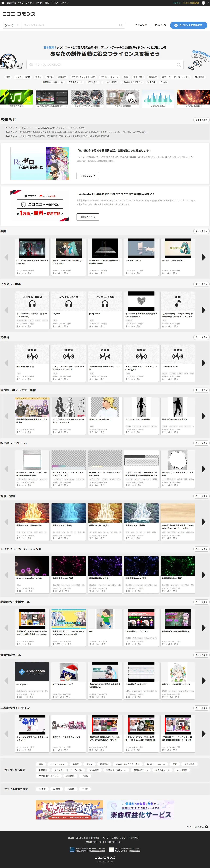Advance the 音声合成ツール carousel right arrow
Screen dimensions: 210x868
(204, 681)
